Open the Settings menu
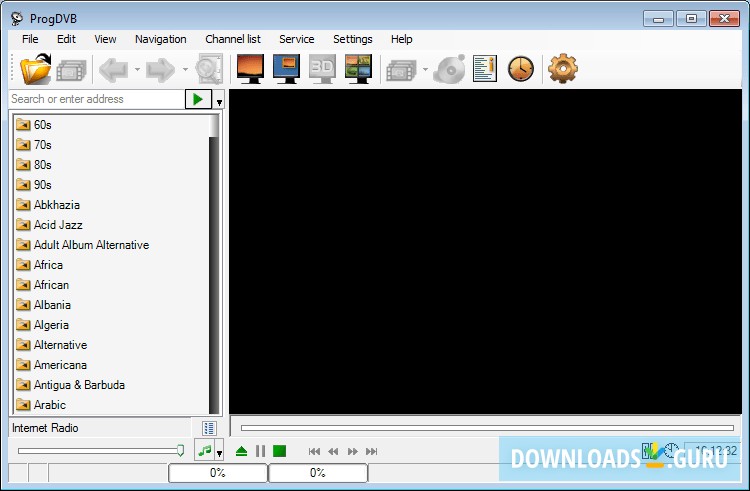 (x=353, y=39)
